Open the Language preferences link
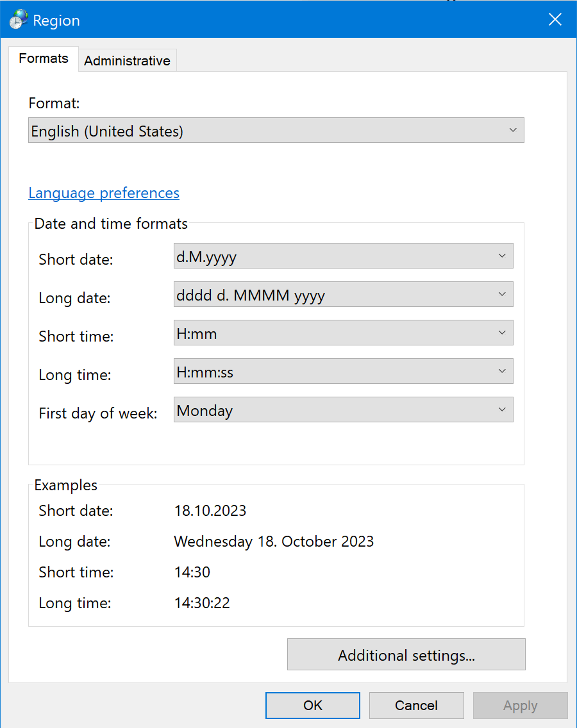This screenshot has height=728, width=577. [x=104, y=193]
